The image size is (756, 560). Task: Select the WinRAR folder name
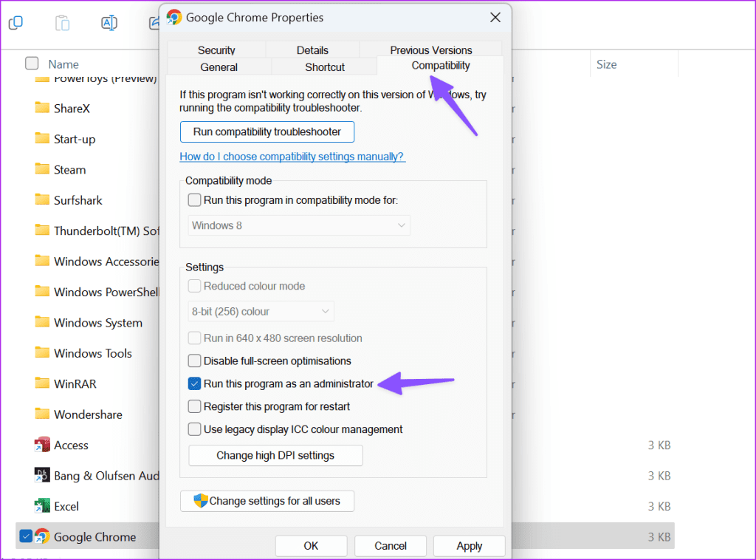pos(75,383)
